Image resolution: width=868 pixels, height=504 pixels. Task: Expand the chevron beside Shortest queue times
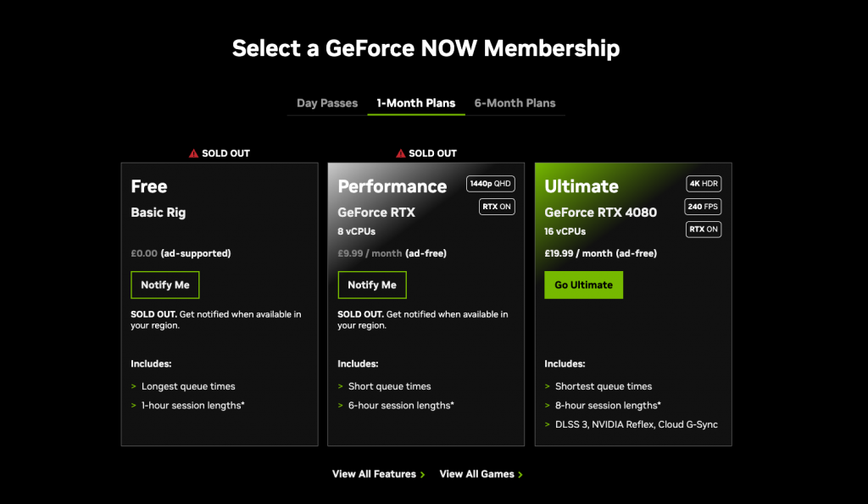point(548,386)
